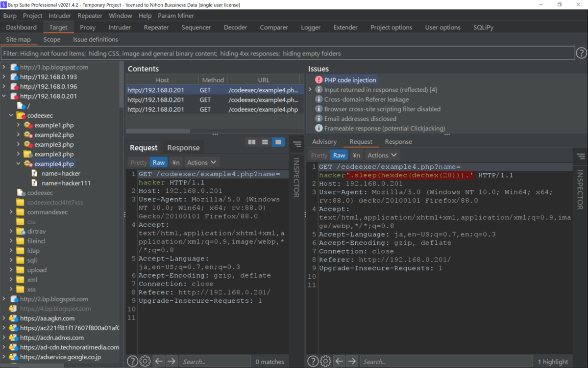Open Actions dropdown in issue request panel
This screenshot has height=368, width=588.
click(382, 155)
